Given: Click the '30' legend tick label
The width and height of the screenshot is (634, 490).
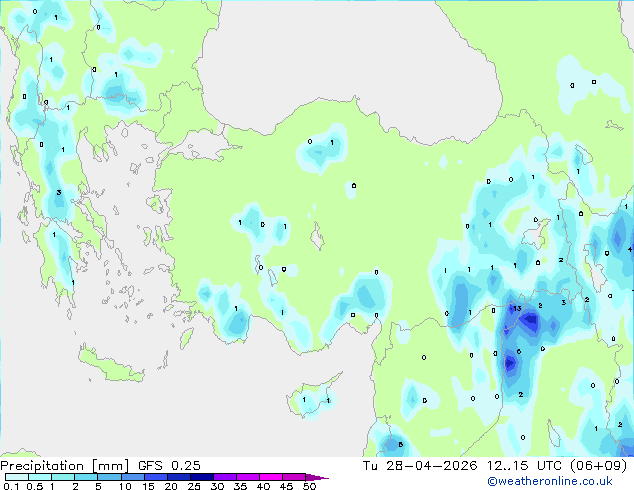Looking at the screenshot, I should coord(217,486).
